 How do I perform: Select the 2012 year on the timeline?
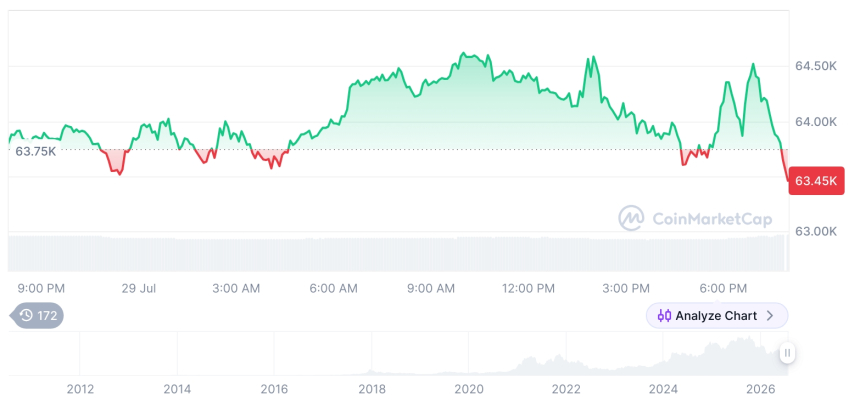80,389
